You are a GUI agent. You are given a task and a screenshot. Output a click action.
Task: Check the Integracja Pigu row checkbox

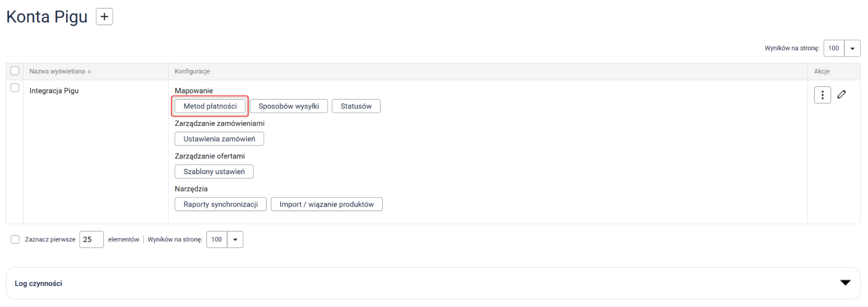tap(15, 88)
